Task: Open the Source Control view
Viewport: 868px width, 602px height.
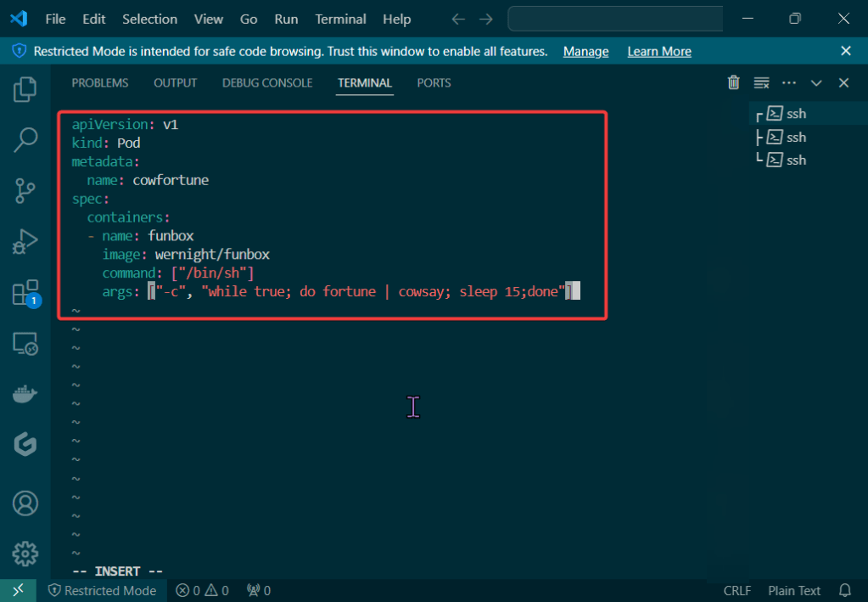Action: coord(25,191)
